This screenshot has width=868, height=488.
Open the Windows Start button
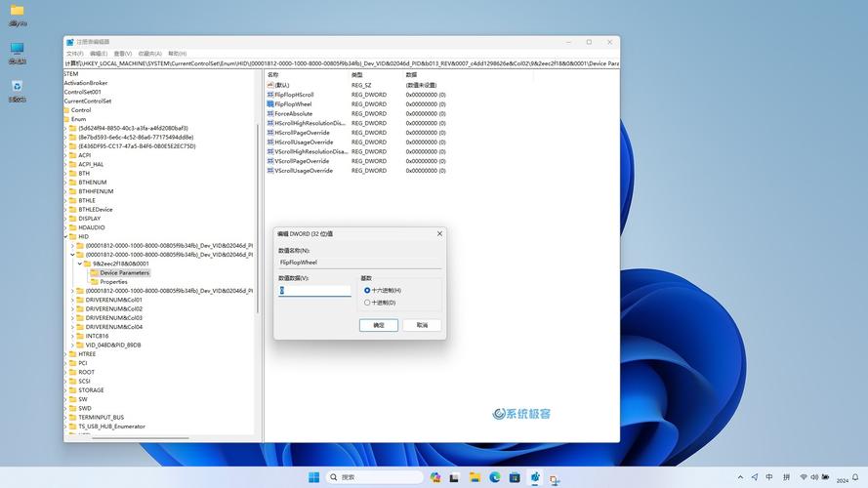coord(313,477)
